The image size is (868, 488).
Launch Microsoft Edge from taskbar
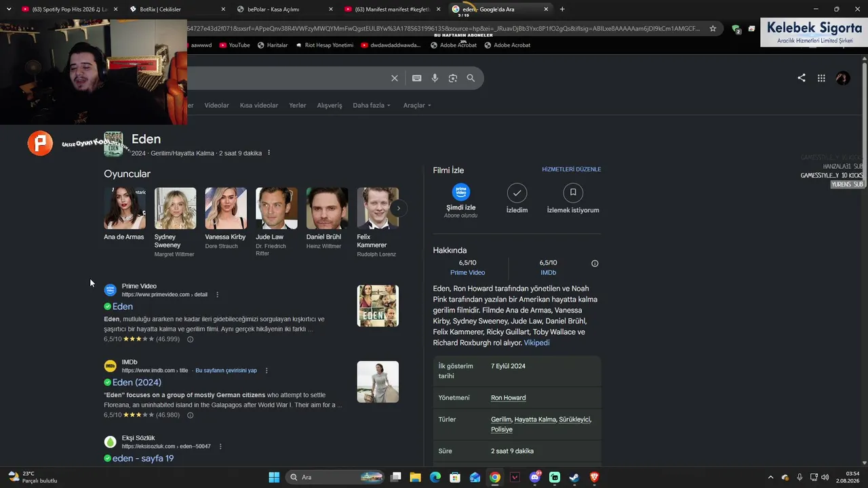tap(435, 477)
